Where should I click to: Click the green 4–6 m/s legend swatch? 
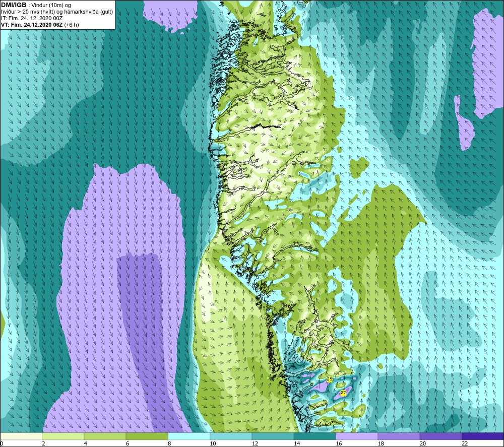[105, 436]
